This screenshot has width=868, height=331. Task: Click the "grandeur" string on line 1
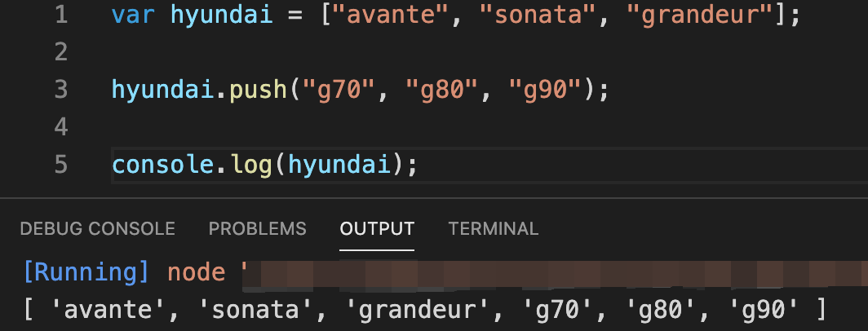(x=697, y=15)
